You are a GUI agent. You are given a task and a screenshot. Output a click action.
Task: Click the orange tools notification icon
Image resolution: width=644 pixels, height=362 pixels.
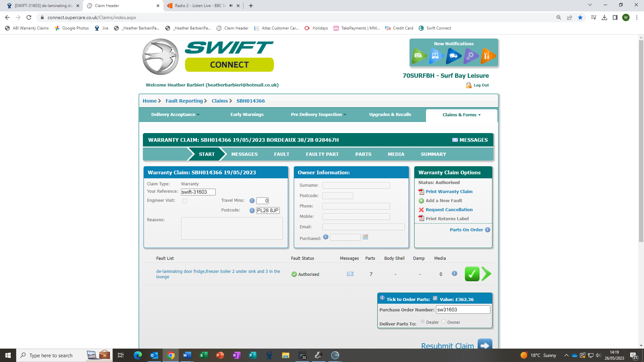pyautogui.click(x=487, y=56)
